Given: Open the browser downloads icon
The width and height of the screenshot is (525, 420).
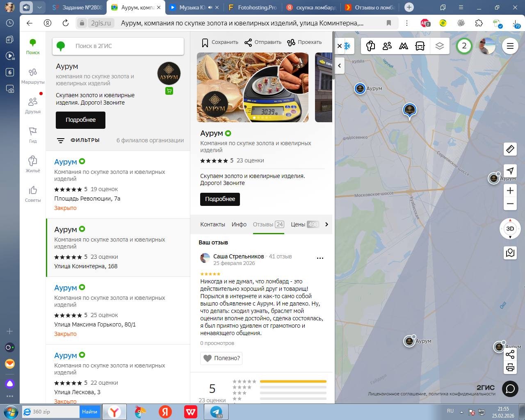Looking at the screenshot, I should tap(516, 24).
